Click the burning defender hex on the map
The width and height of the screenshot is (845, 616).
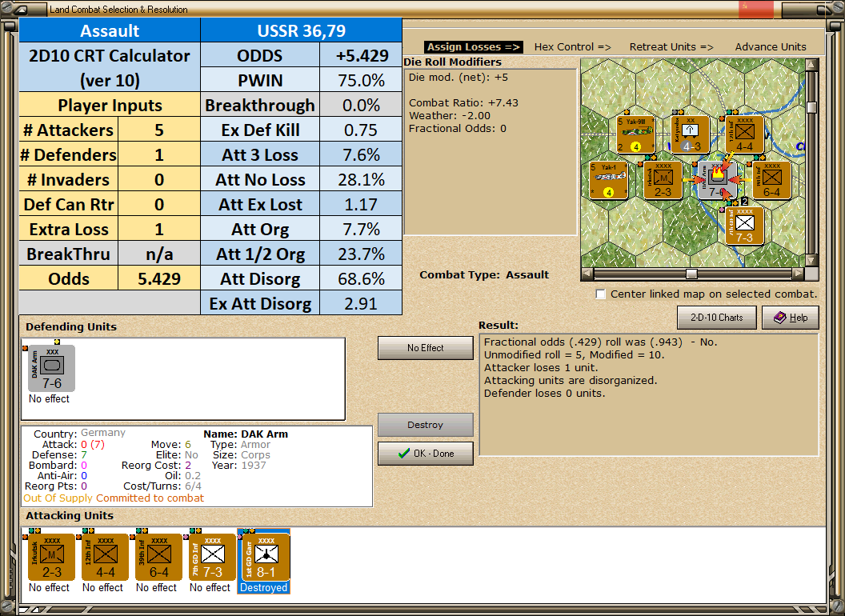717,181
